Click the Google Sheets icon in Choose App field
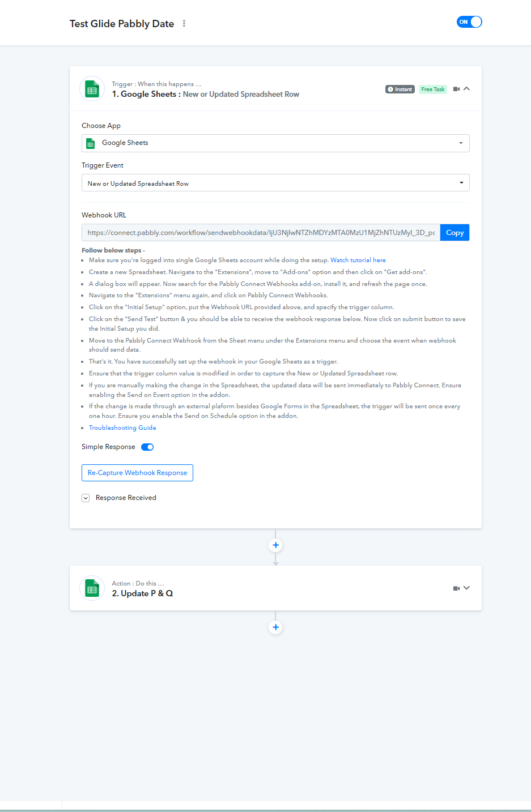The width and height of the screenshot is (531, 812). 90,143
